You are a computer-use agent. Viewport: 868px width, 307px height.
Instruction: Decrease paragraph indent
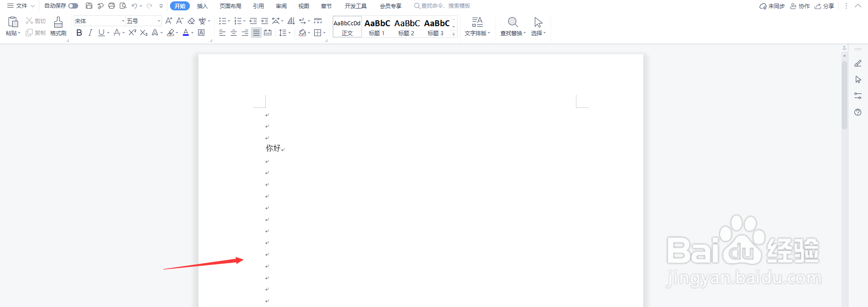pyautogui.click(x=253, y=21)
